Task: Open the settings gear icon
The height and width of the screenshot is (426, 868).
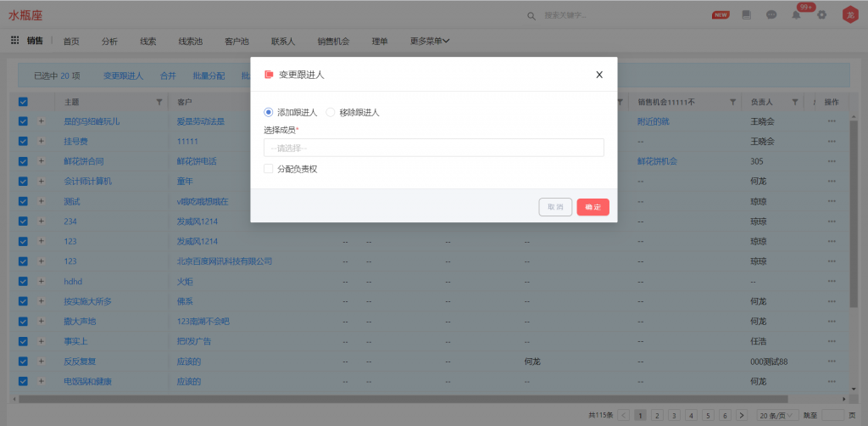Action: click(x=821, y=15)
